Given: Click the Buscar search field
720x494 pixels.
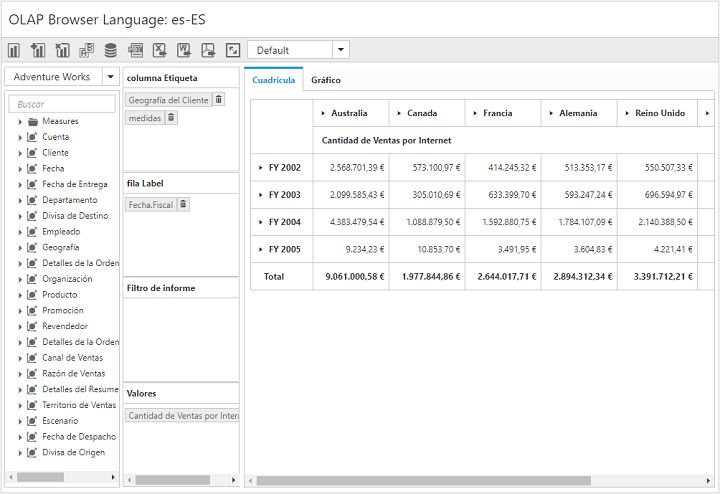Looking at the screenshot, I should pyautogui.click(x=62, y=104).
